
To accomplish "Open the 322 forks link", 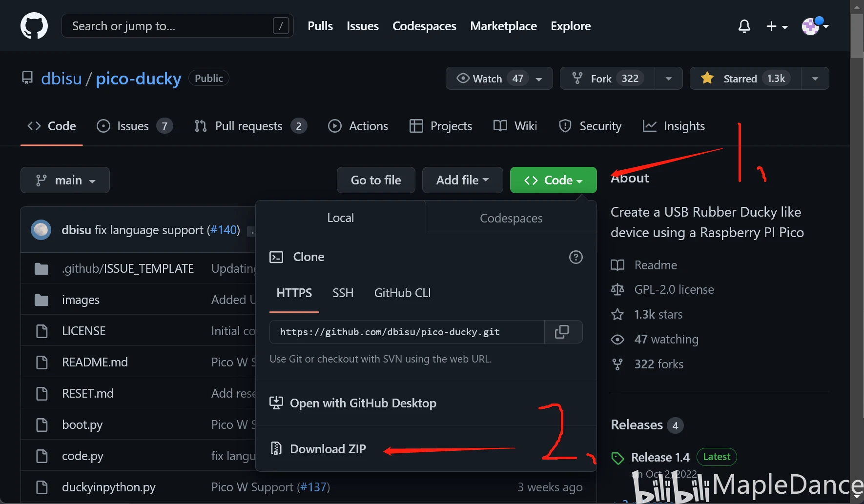I will click(648, 364).
